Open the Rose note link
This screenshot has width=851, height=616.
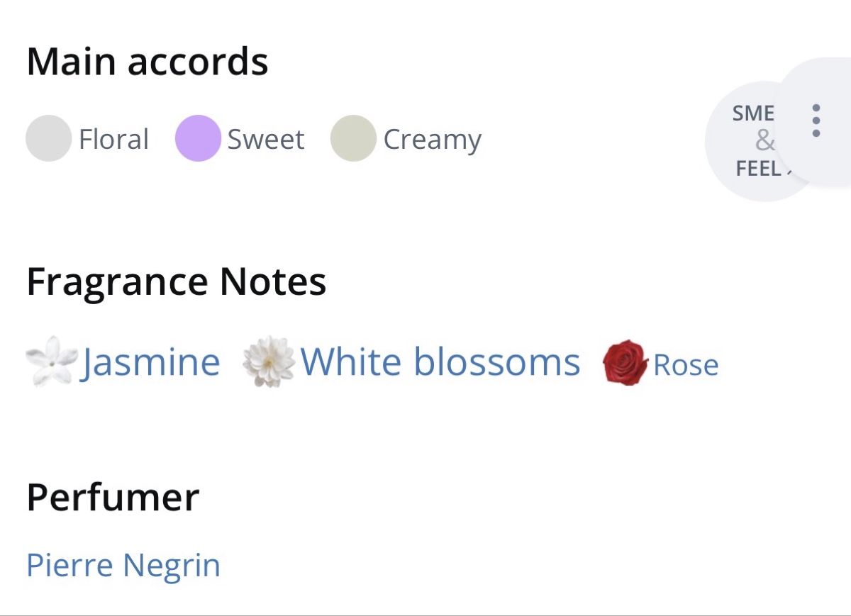coord(686,365)
